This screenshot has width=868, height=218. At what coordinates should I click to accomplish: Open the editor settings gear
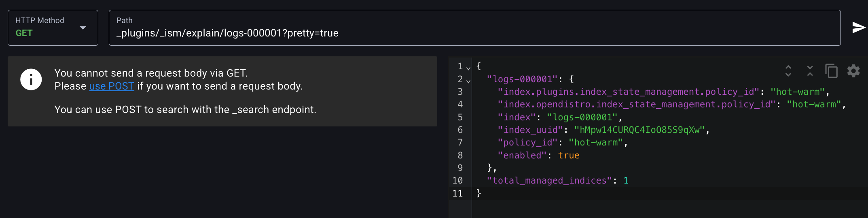(x=853, y=71)
